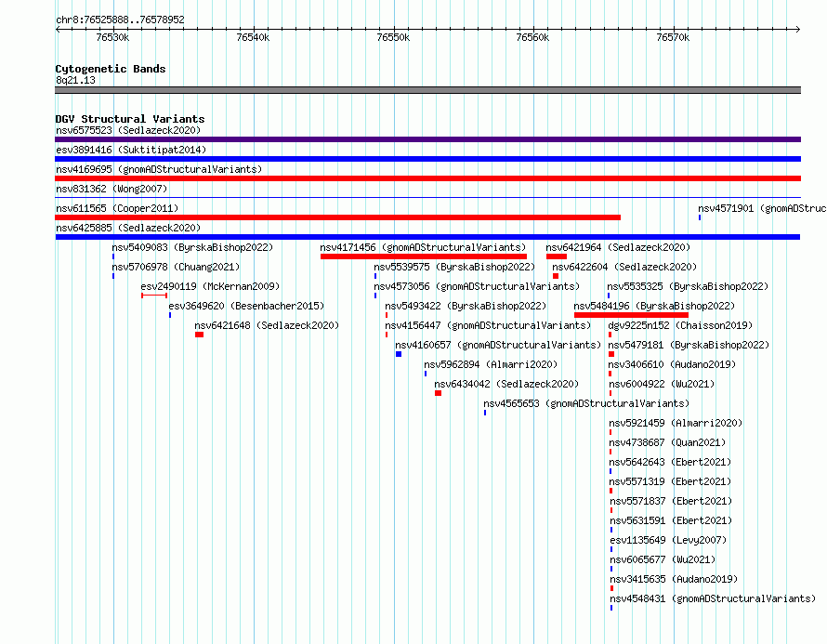Select nsv5409083 (ByrskaBishop2022) label
Screen dimensions: 827x644
192,247
